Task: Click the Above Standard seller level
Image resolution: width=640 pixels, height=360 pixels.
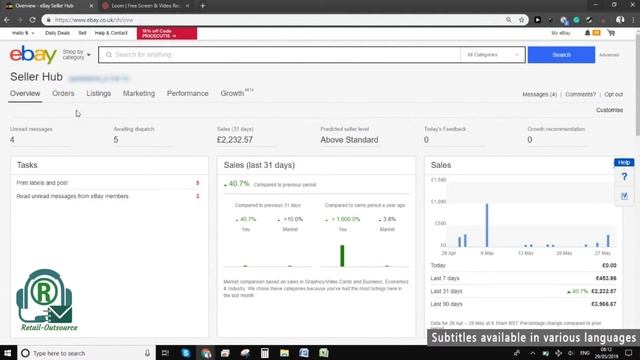Action: click(349, 140)
